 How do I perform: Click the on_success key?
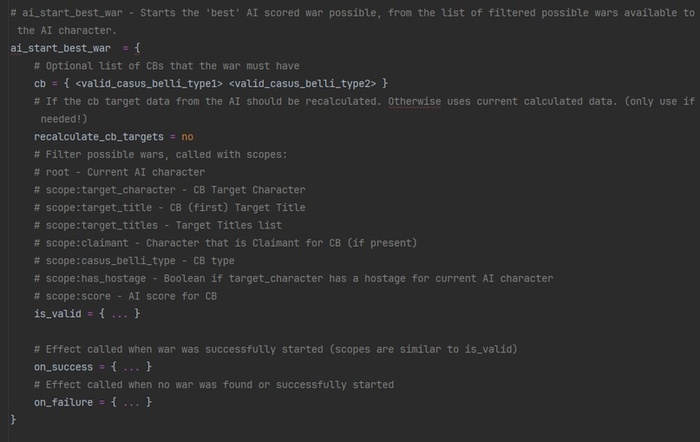[x=64, y=367]
